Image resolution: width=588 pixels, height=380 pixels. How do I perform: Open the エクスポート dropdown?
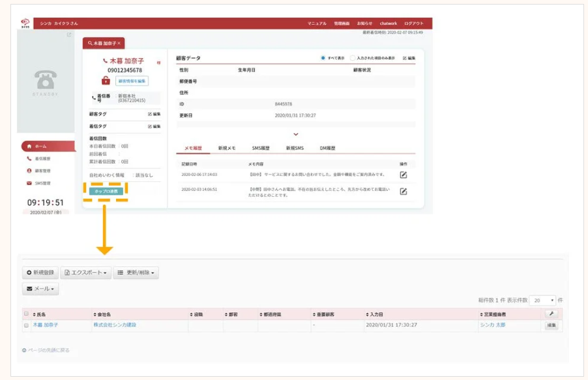point(87,272)
